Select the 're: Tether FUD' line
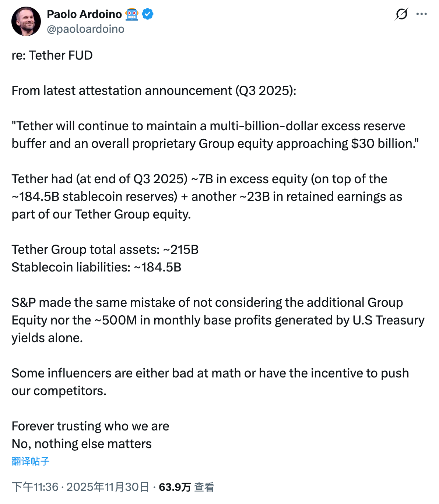Image resolution: width=439 pixels, height=504 pixels. pyautogui.click(x=52, y=55)
